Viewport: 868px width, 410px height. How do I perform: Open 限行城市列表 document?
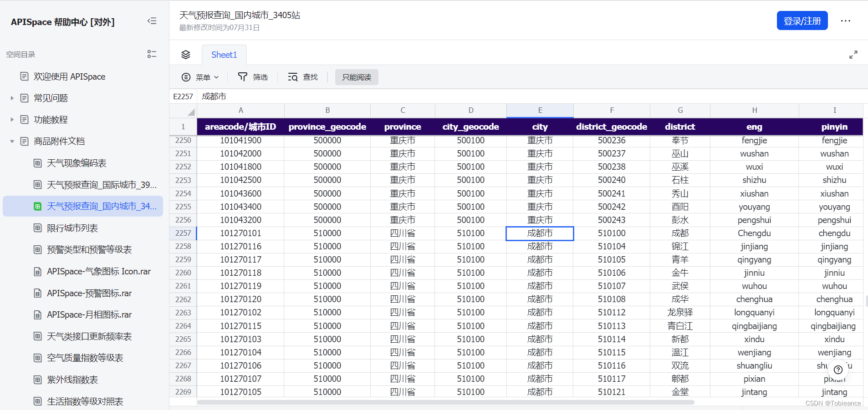[x=72, y=228]
